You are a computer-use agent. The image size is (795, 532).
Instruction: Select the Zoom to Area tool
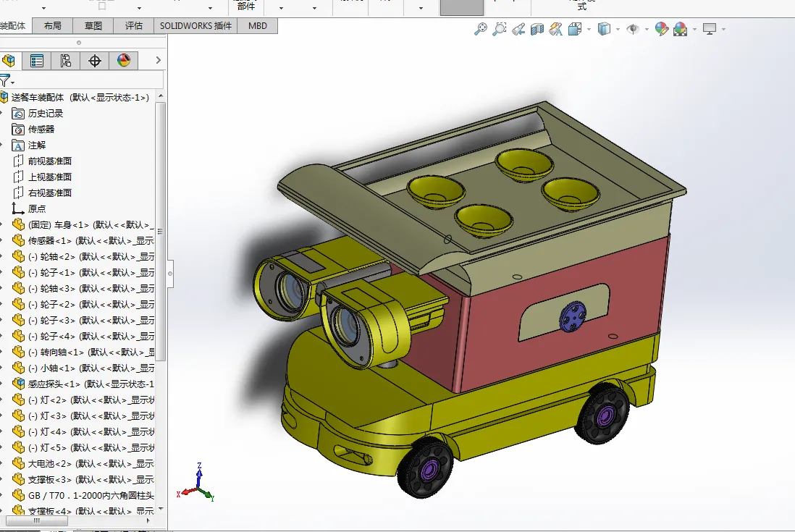click(x=500, y=29)
